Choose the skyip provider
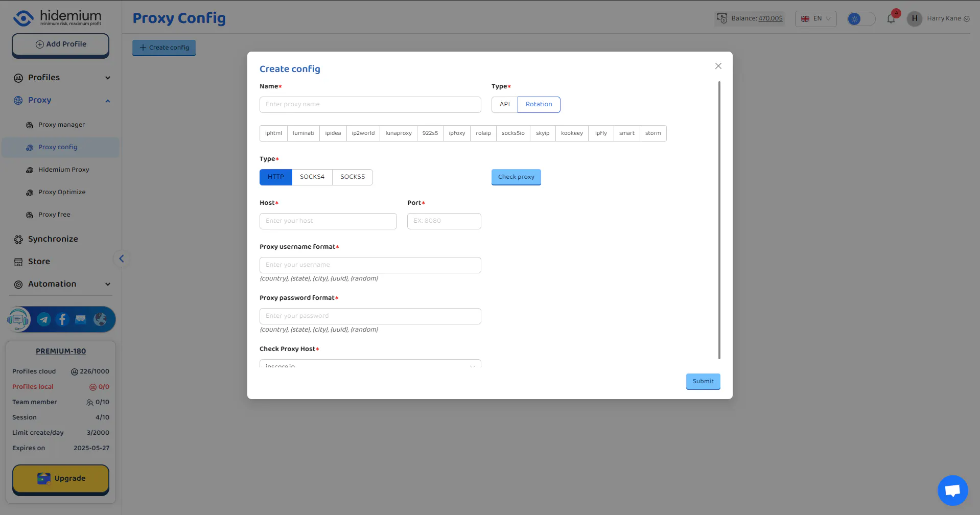 tap(543, 133)
